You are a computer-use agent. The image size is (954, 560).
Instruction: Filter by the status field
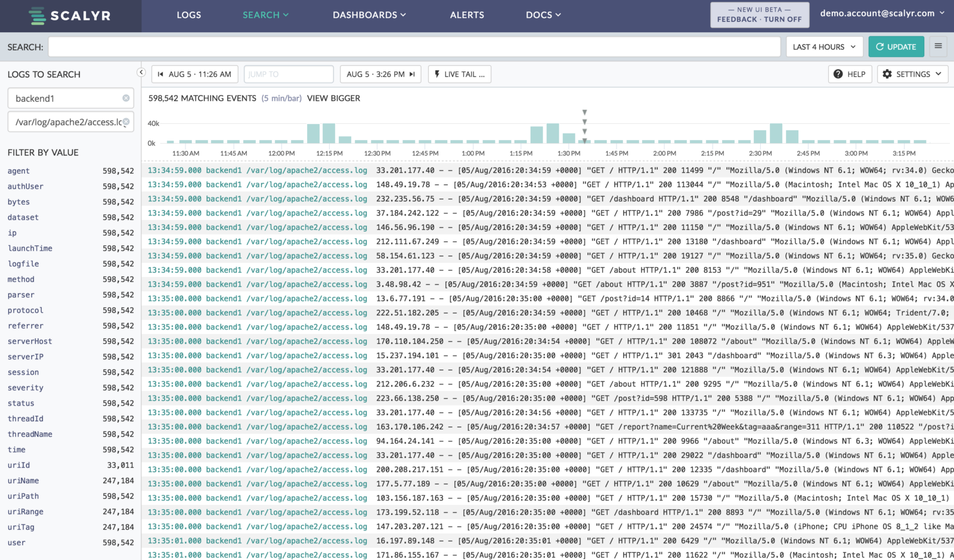(21, 403)
